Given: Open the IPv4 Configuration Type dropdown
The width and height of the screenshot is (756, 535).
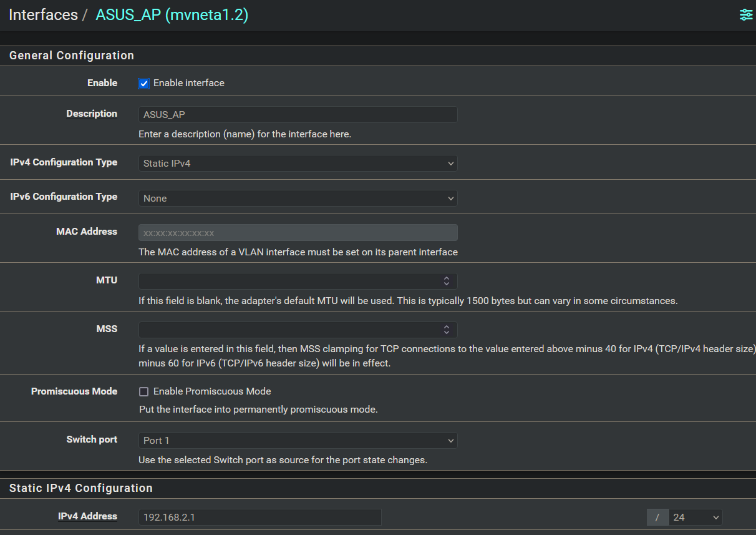Looking at the screenshot, I should pos(298,164).
